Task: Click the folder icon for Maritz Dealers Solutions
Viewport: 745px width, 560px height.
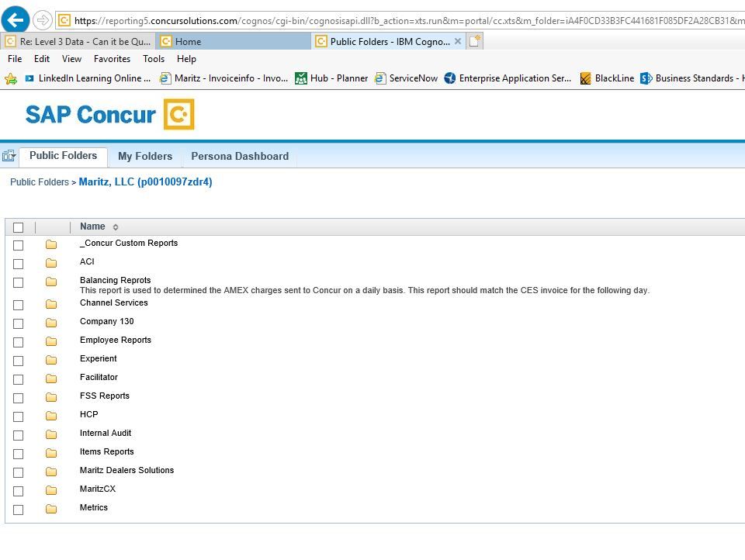Action: [51, 472]
